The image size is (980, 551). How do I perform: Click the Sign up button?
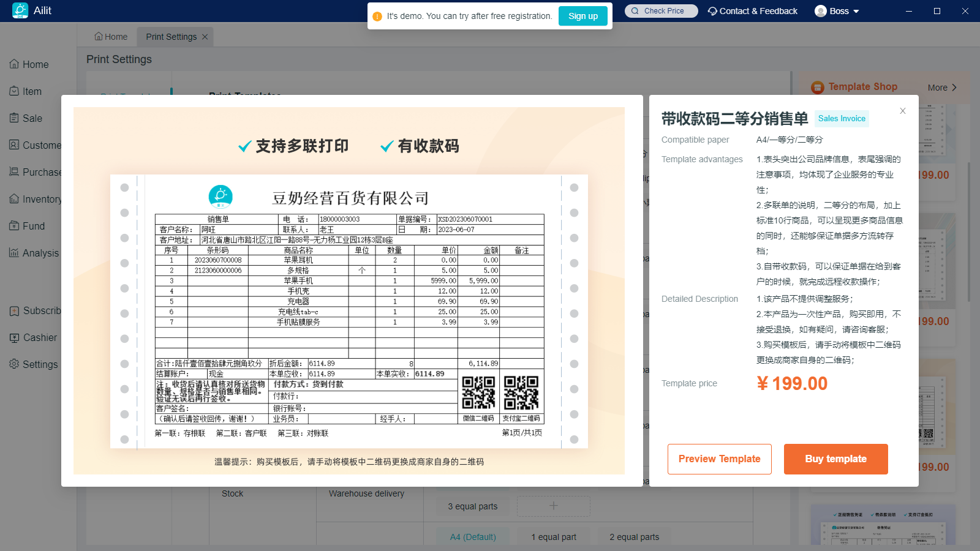tap(582, 16)
